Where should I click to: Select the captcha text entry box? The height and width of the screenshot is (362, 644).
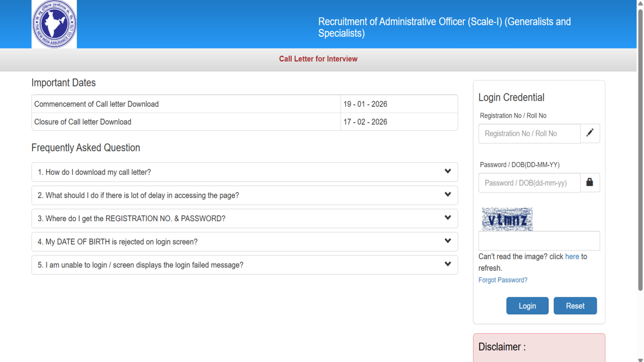(x=539, y=241)
